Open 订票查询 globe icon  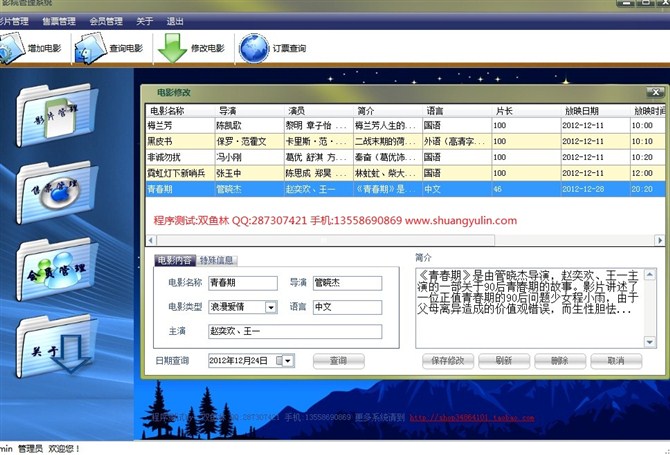(x=254, y=48)
